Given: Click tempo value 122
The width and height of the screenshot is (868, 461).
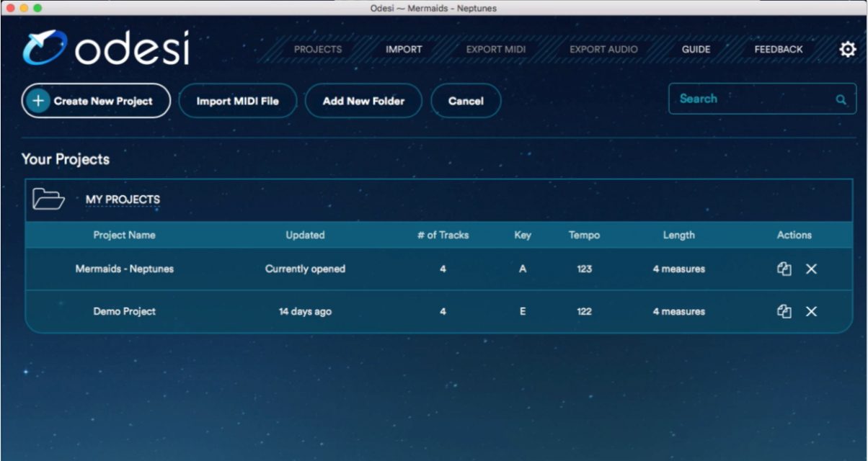Looking at the screenshot, I should pyautogui.click(x=584, y=311).
